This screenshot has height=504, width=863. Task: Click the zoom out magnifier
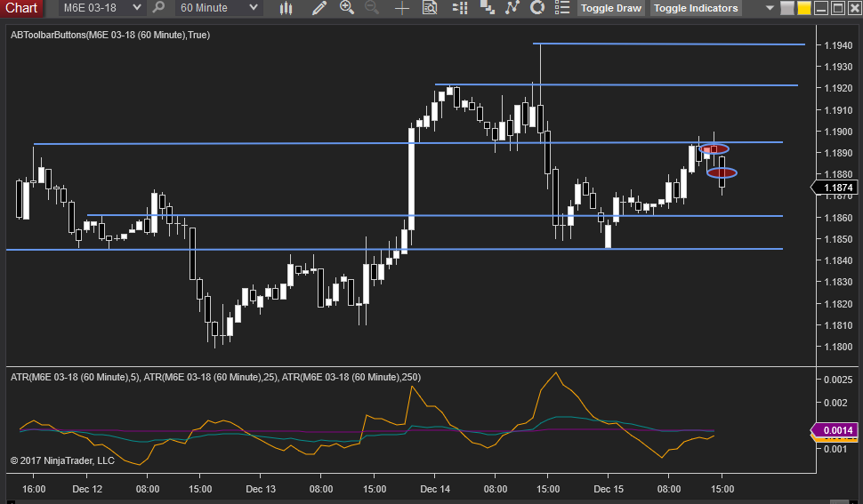click(372, 8)
